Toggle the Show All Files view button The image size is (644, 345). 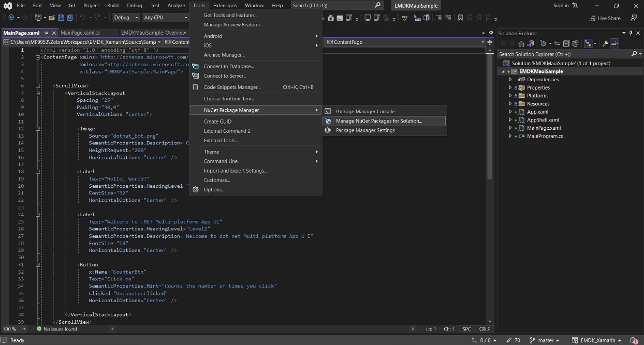(x=575, y=43)
